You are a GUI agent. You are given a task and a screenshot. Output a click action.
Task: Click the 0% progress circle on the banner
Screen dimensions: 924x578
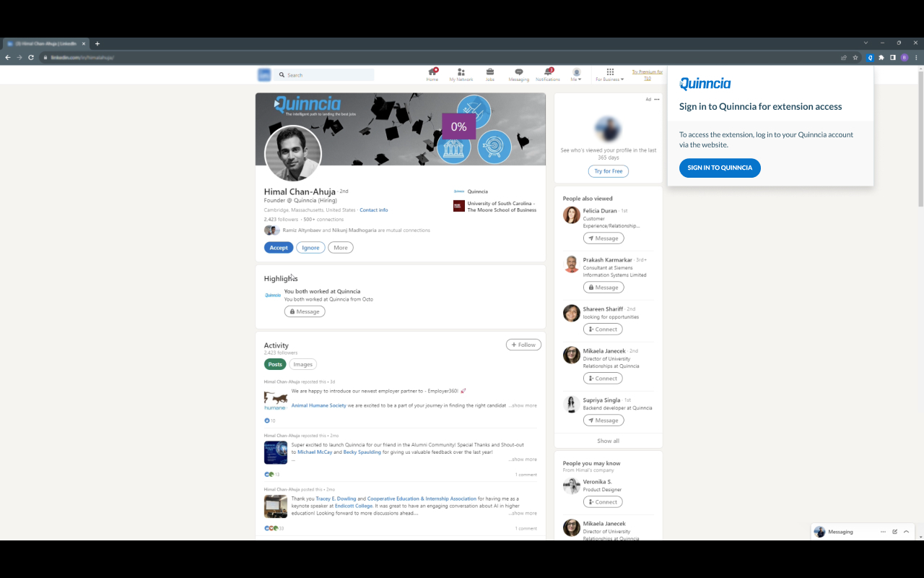458,126
